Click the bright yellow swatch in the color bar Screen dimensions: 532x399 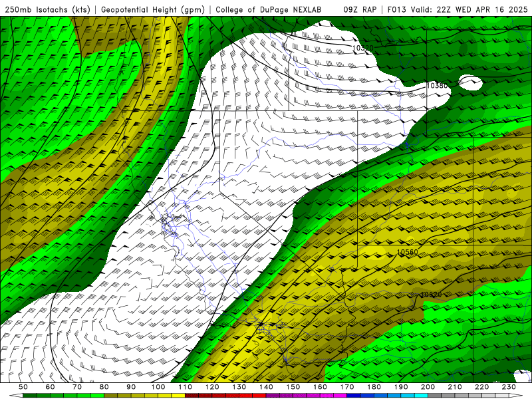click(178, 395)
